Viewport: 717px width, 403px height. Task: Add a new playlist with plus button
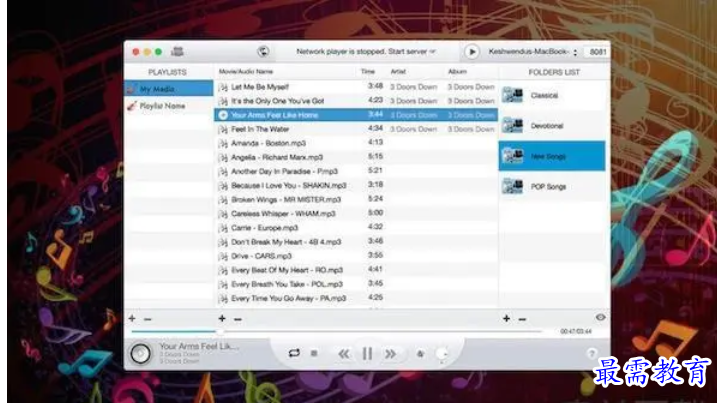pos(132,318)
